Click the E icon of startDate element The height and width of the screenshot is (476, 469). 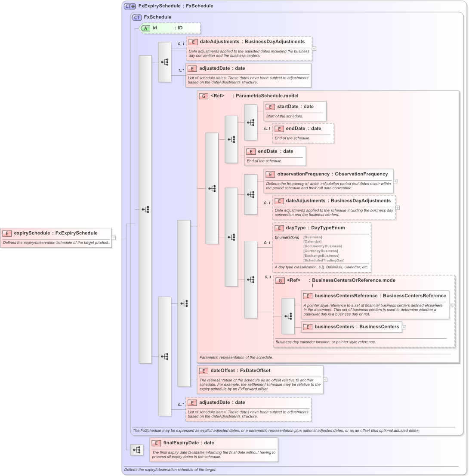[x=270, y=107]
